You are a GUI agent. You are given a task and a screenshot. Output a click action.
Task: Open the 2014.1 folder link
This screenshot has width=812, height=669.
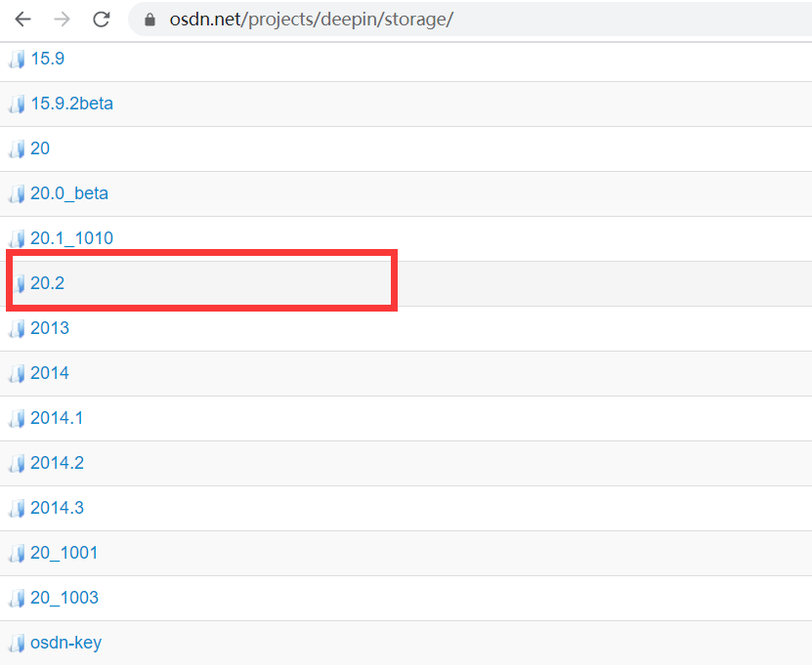[57, 418]
